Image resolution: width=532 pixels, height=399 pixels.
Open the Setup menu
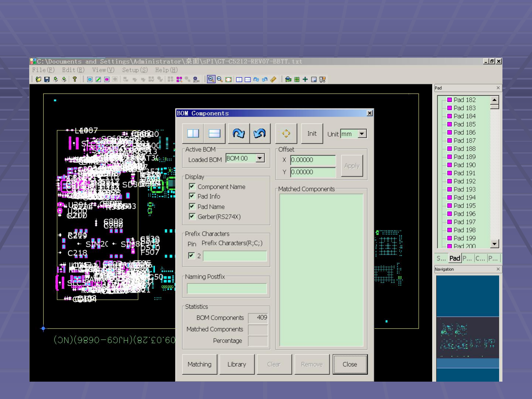pos(135,70)
